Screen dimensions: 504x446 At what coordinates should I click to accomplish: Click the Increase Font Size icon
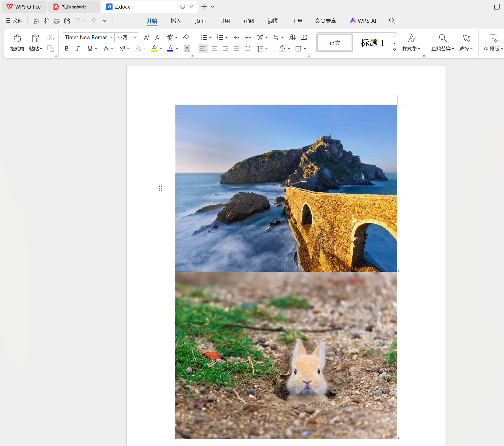point(147,37)
